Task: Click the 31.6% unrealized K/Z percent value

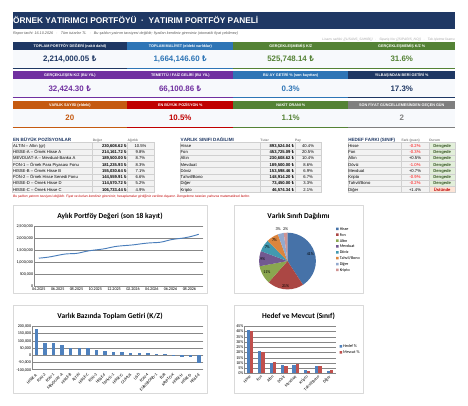Action: coord(401,58)
